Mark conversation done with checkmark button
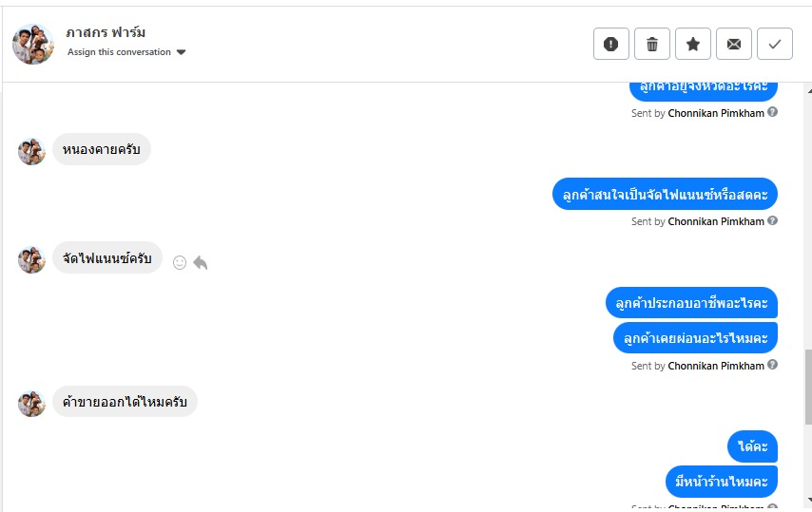Image resolution: width=812 pixels, height=512 pixels. [x=775, y=44]
